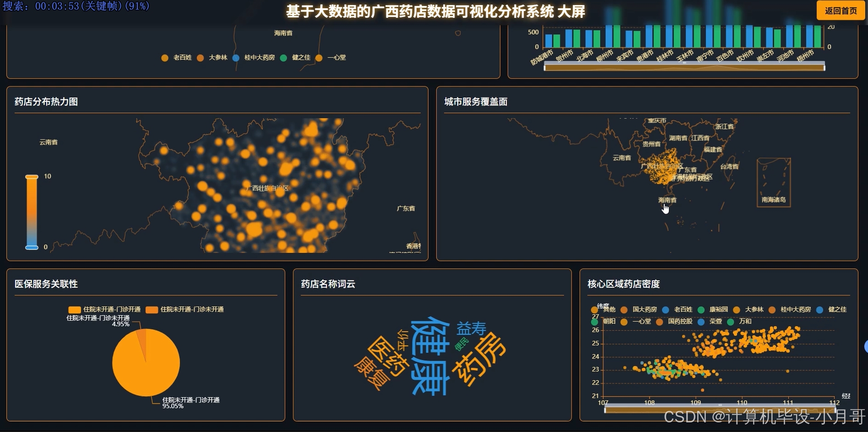Toggle 国药控股 series in density scatter legend
This screenshot has width=868, height=432.
674,322
